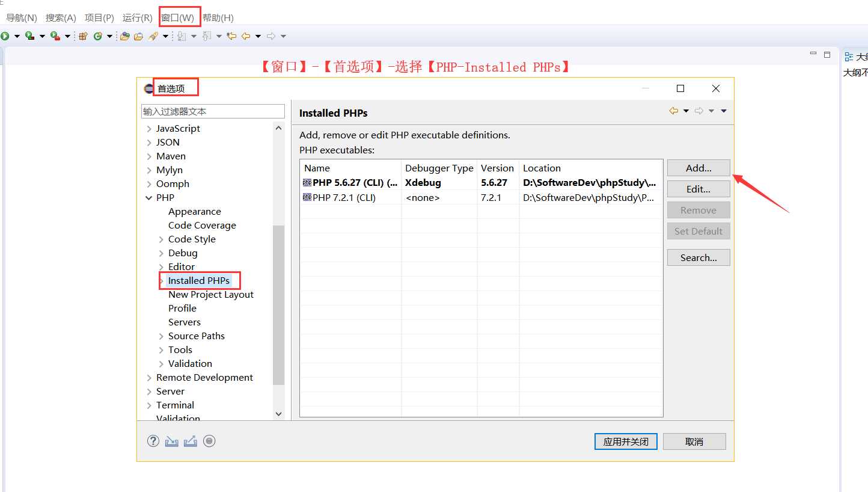868x492 pixels.
Task: Click the PHP 5.6.27 row icon
Action: (x=307, y=182)
